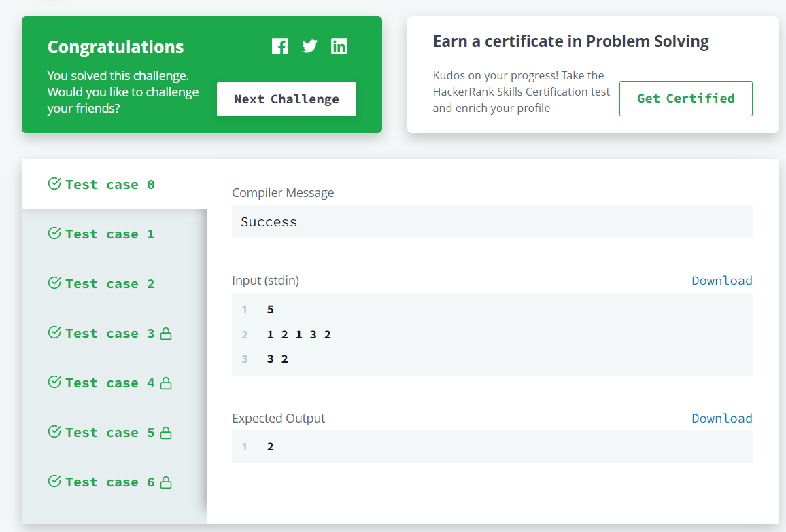Click input line '1 2 1 3 2'
Screen dimensions: 786x532
(x=298, y=334)
